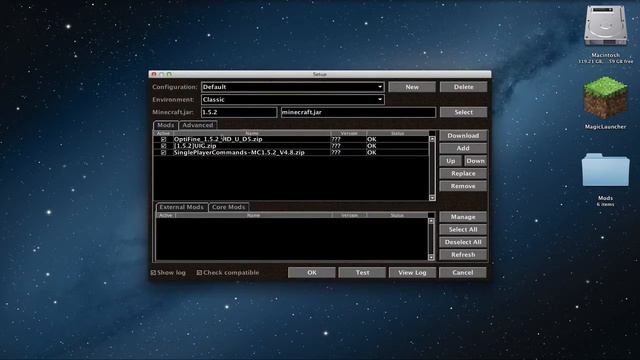Click ??? version of the SinglePlayerCommands row
This screenshot has width=640, height=360.
(336, 152)
